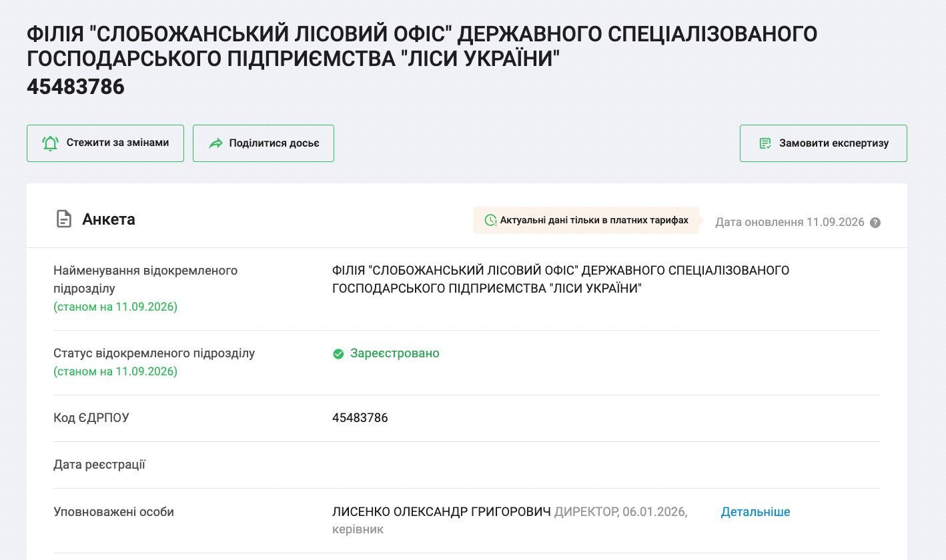Click the Анкета document icon
The height and width of the screenshot is (560, 946).
click(64, 219)
